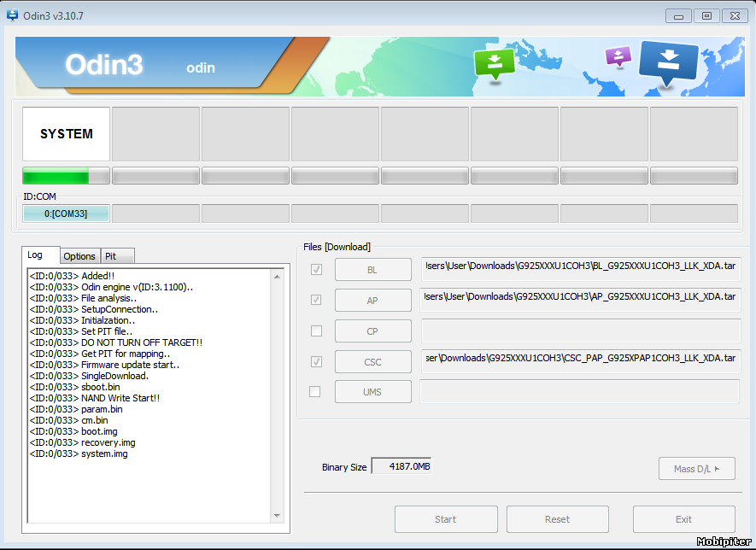Toggle the AP file checkbox
The width and height of the screenshot is (756, 550).
tap(316, 300)
